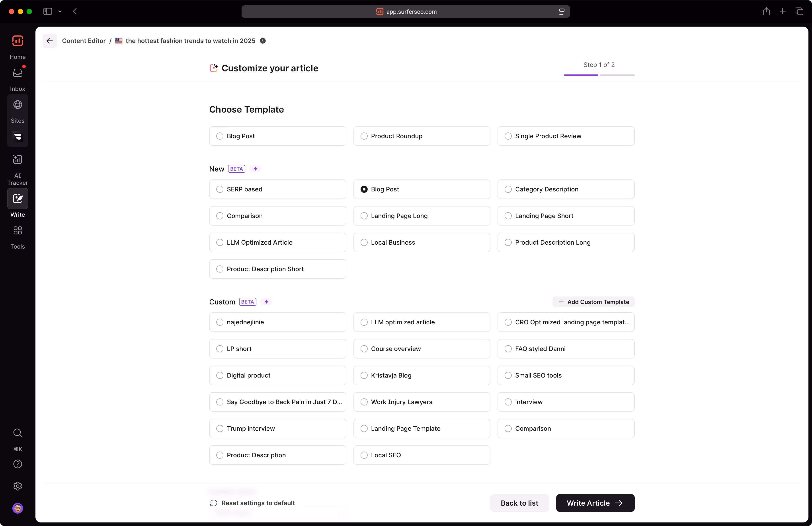Open the Sites globe icon
Screen dimensions: 812x526
tap(18, 105)
